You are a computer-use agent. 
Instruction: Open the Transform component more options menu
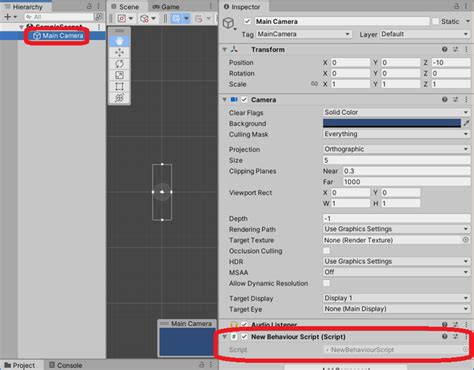point(466,49)
